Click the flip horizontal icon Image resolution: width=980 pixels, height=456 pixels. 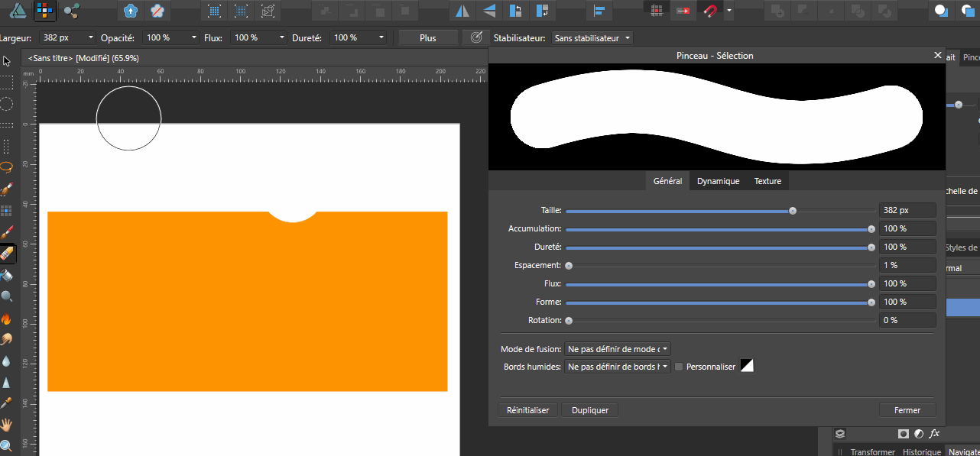(462, 11)
